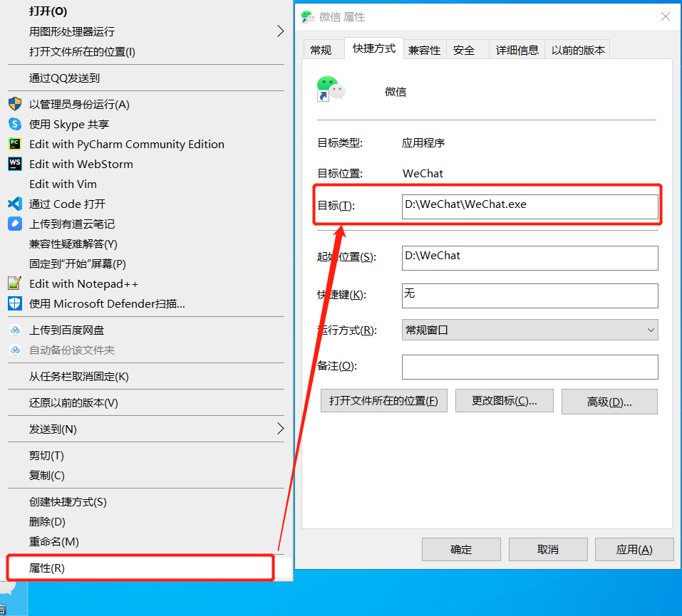Click the 备注(O) input field
This screenshot has width=682, height=616.
tap(529, 367)
